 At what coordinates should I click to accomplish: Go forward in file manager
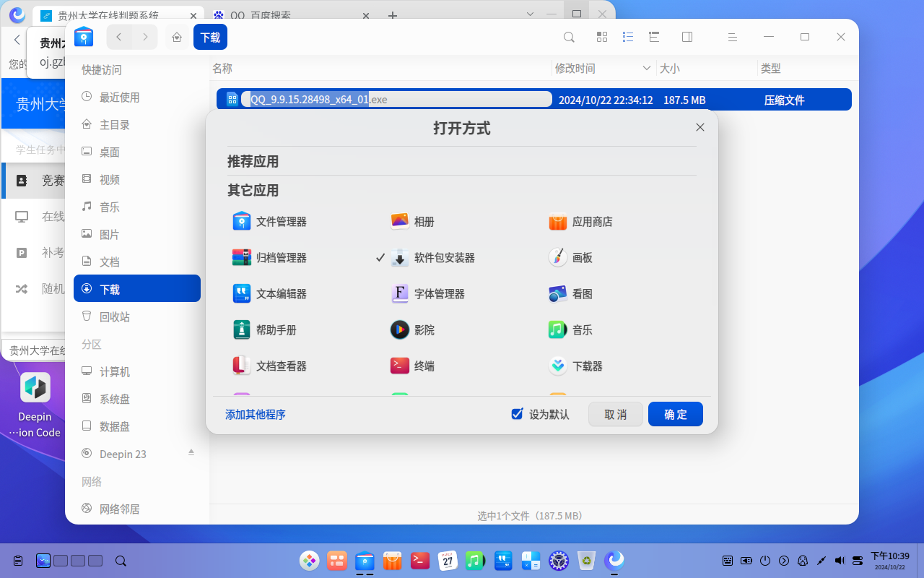[x=145, y=37]
